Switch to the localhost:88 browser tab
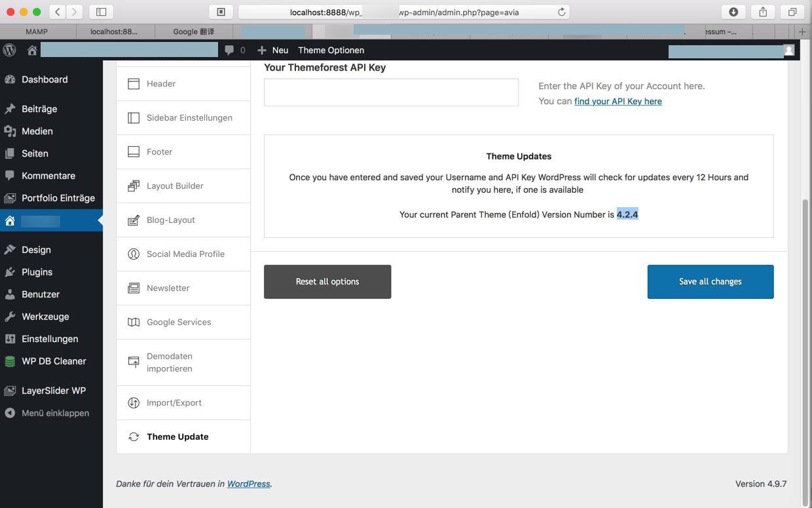 point(115,31)
